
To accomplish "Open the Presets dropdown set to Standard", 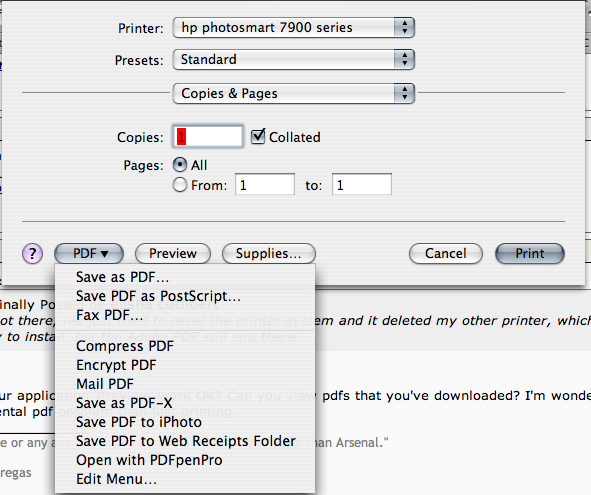I will pyautogui.click(x=294, y=60).
